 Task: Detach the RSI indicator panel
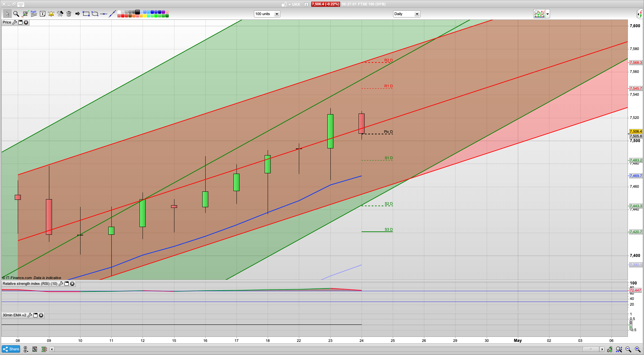[66, 283]
